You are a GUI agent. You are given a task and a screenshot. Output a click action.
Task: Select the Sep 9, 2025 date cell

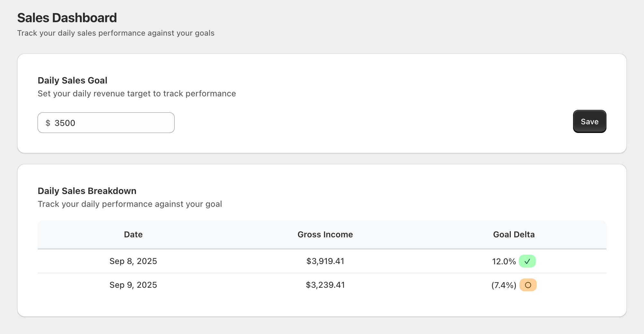(x=133, y=285)
